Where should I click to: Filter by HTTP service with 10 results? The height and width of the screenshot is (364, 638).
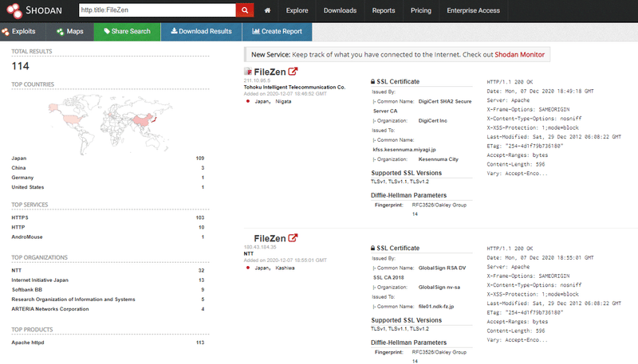point(18,228)
